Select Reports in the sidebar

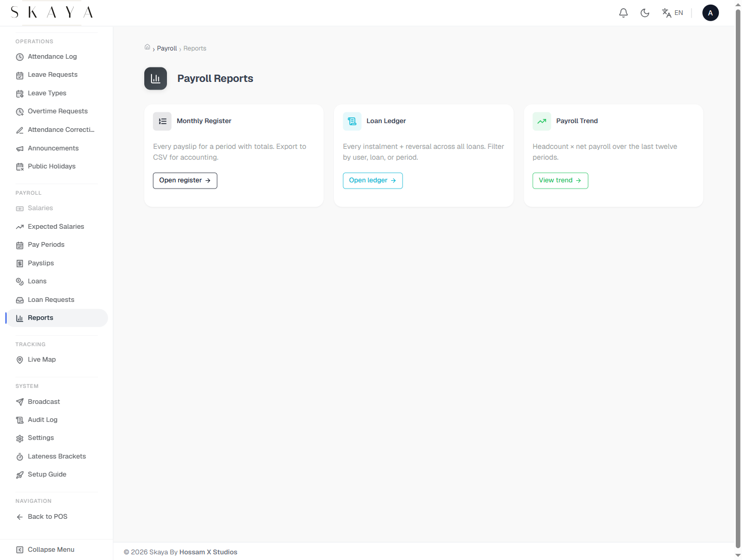click(x=57, y=318)
